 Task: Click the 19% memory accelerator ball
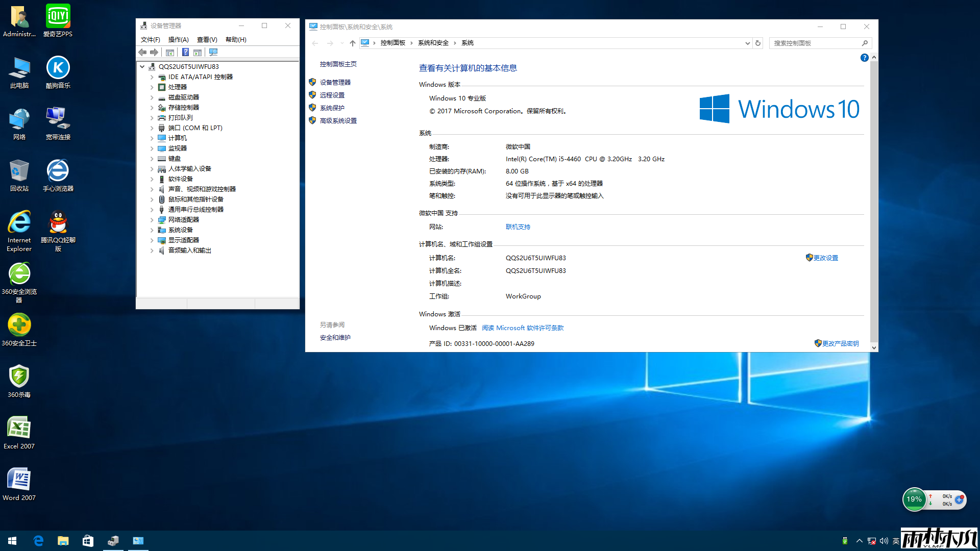click(x=914, y=499)
